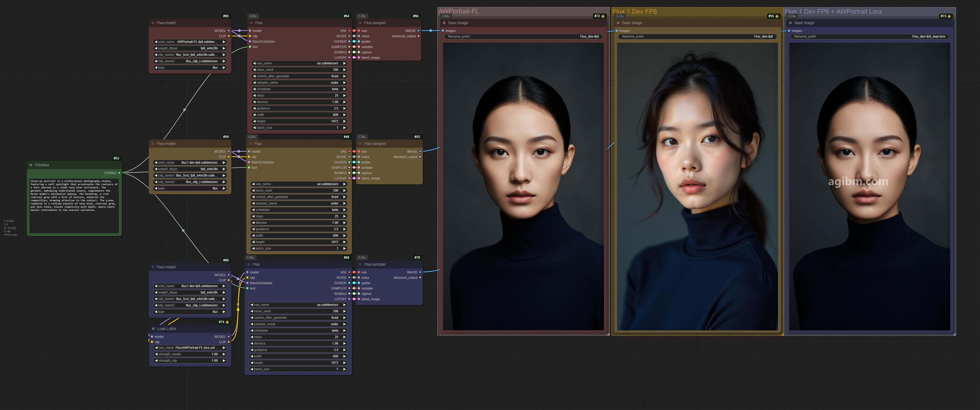Collapse the Primitive node via its title dot

[31, 165]
